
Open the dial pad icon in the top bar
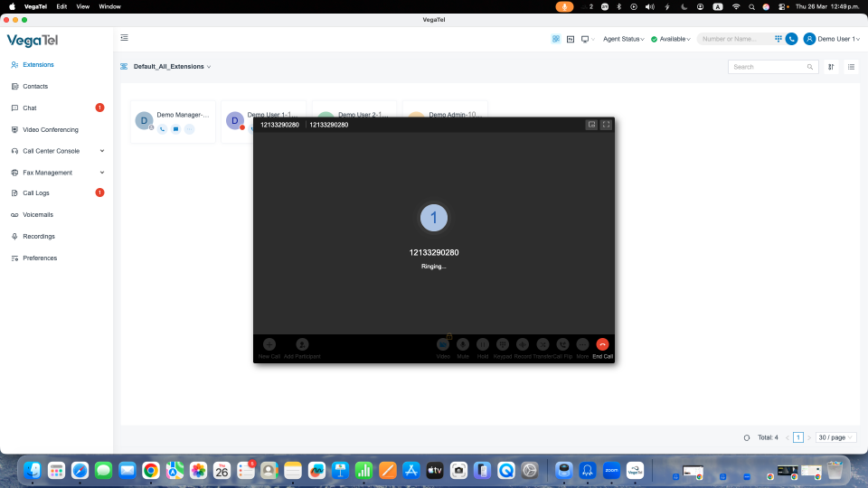[x=778, y=39]
